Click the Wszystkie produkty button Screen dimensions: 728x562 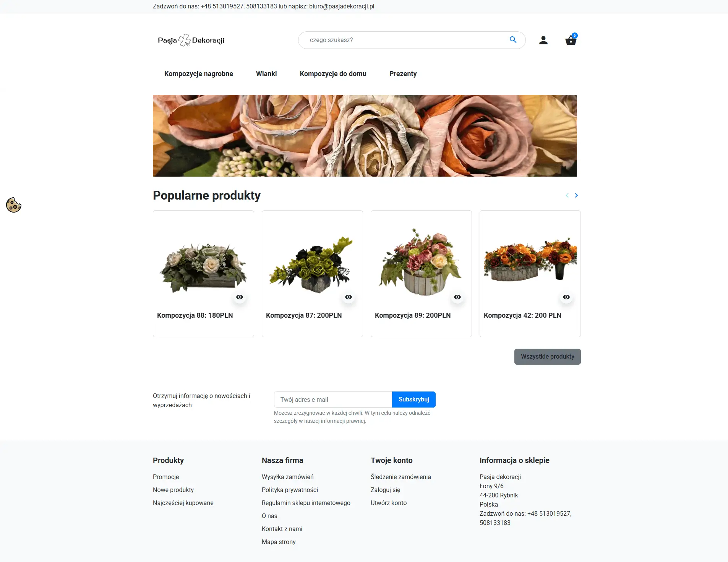547,357
